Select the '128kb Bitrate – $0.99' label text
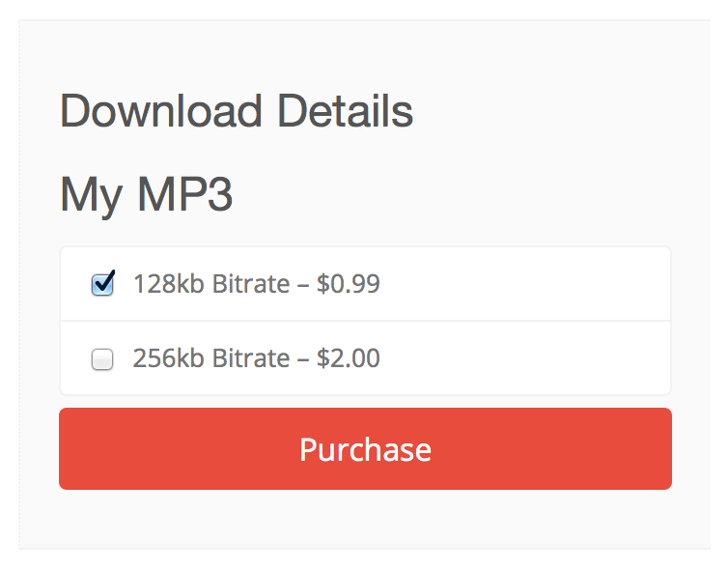This screenshot has height=570, width=728. tap(257, 283)
